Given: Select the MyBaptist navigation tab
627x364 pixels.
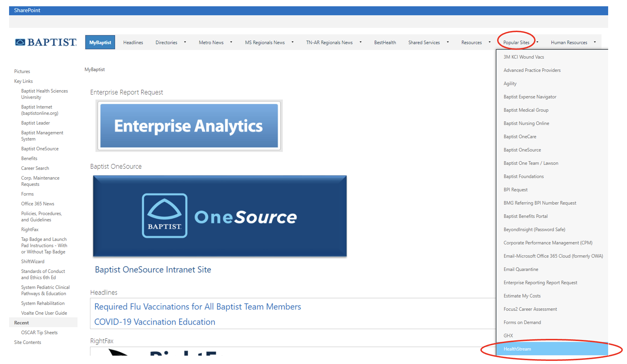Looking at the screenshot, I should [100, 43].
